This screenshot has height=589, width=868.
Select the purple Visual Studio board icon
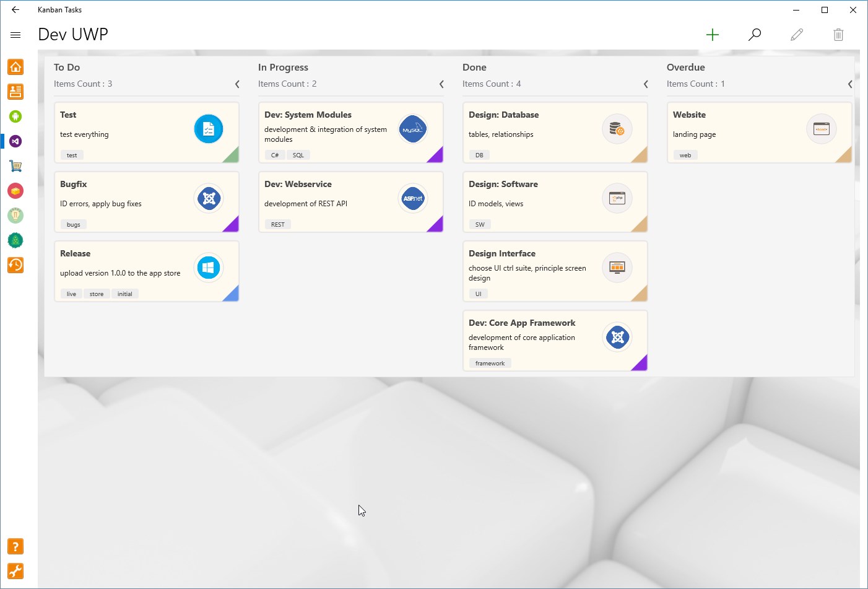coord(15,141)
